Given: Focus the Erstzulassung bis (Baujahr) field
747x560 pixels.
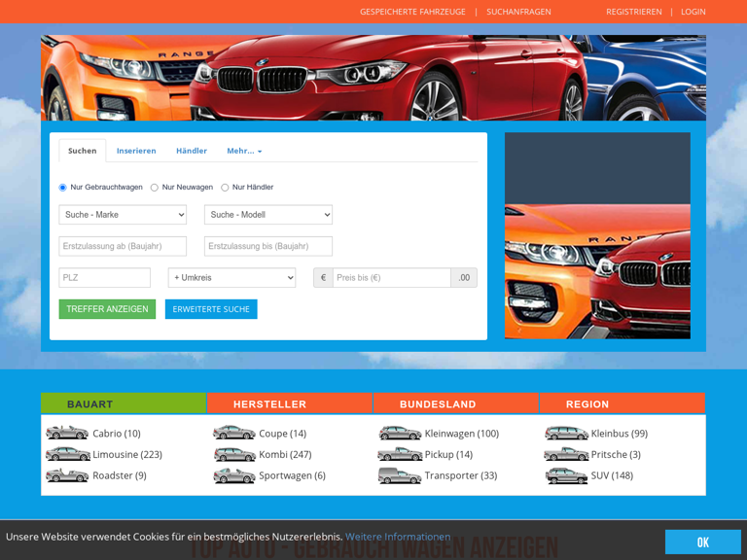Looking at the screenshot, I should click(268, 246).
